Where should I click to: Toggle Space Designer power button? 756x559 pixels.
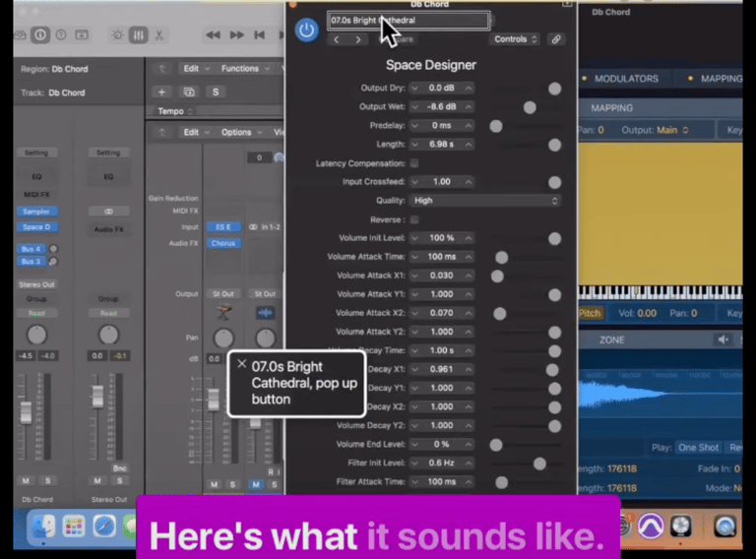click(x=307, y=30)
